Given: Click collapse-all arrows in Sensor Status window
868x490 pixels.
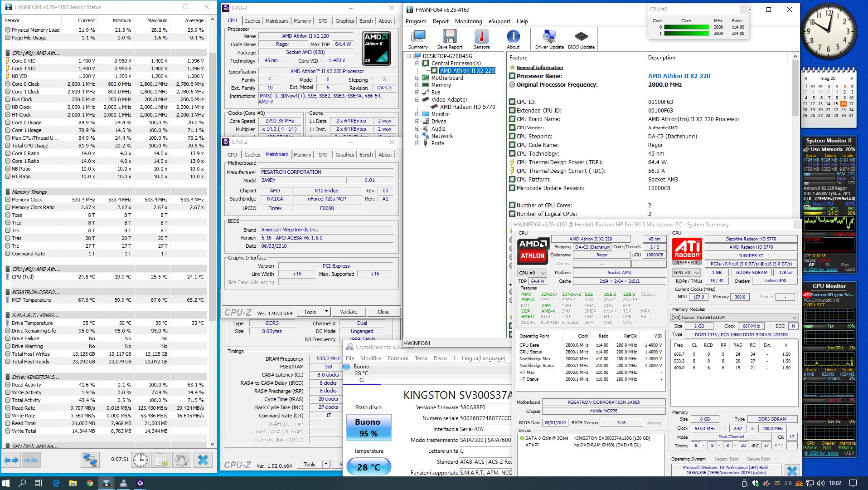Looking at the screenshot, I should point(31,460).
